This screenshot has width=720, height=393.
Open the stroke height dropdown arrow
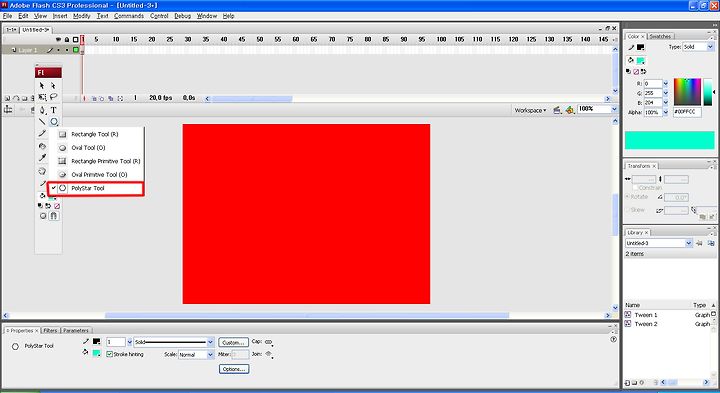click(x=129, y=342)
